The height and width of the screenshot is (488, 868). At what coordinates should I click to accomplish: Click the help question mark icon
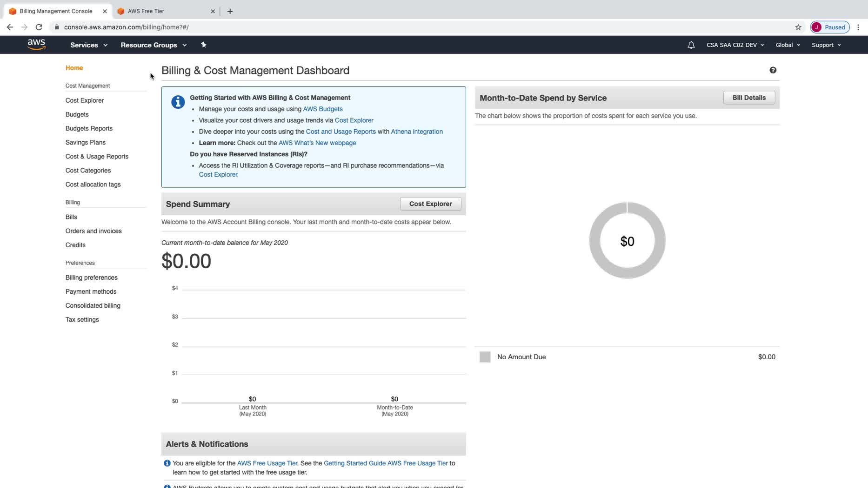tap(773, 70)
